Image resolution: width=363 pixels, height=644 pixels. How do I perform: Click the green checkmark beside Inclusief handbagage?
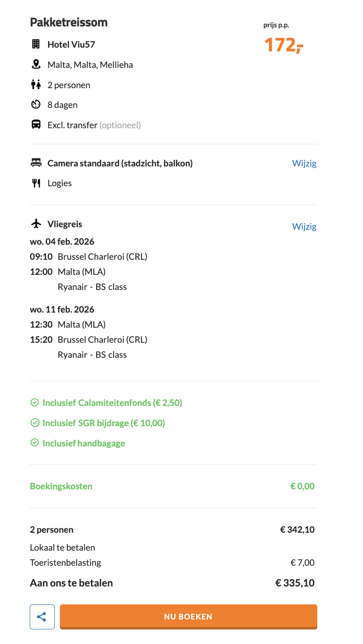pos(34,442)
